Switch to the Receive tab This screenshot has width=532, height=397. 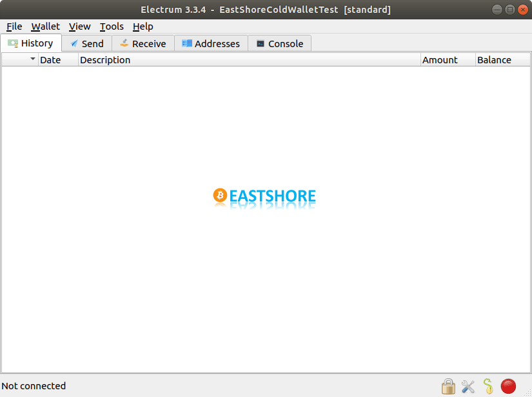pyautogui.click(x=143, y=44)
